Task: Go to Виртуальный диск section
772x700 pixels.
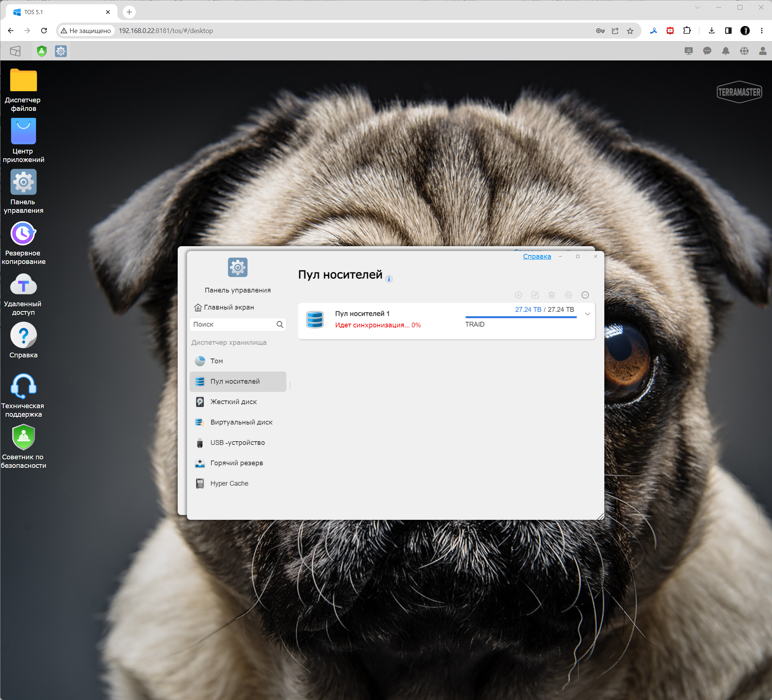Action: click(x=241, y=422)
